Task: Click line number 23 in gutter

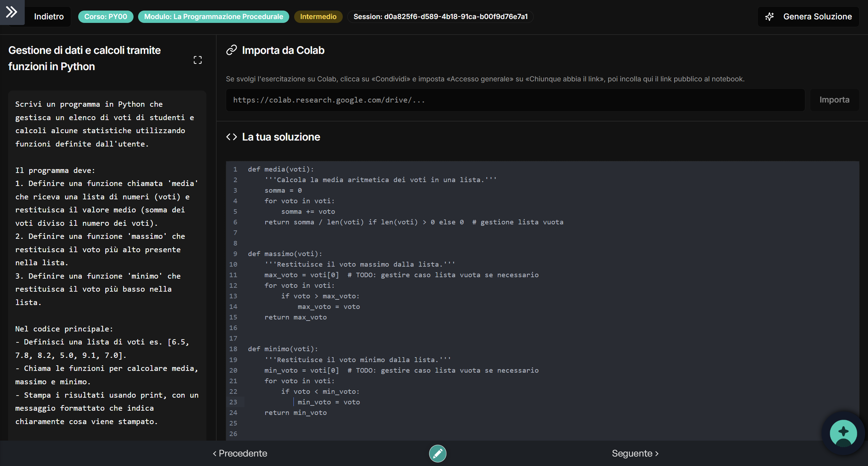Action: 233,402
